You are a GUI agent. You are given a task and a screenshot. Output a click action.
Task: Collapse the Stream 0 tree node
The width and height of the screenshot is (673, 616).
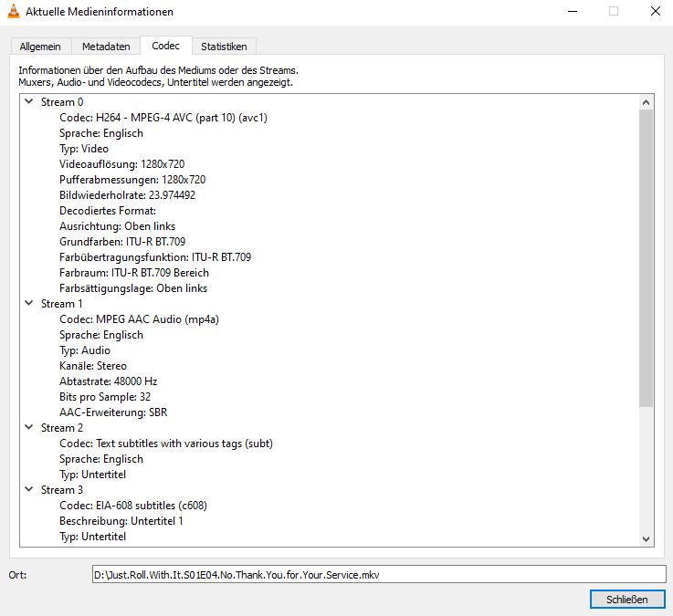(29, 102)
